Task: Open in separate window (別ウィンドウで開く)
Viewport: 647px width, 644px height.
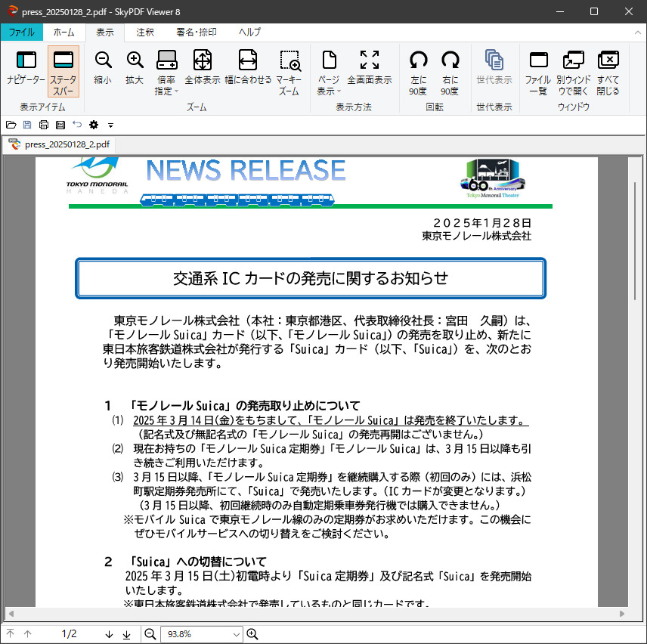Action: click(x=573, y=73)
